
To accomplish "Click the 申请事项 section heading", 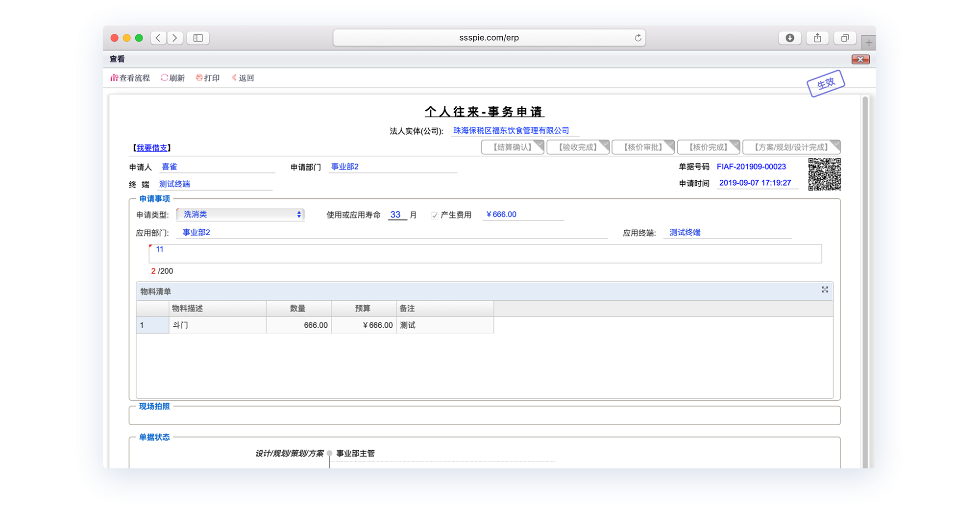I will (154, 199).
